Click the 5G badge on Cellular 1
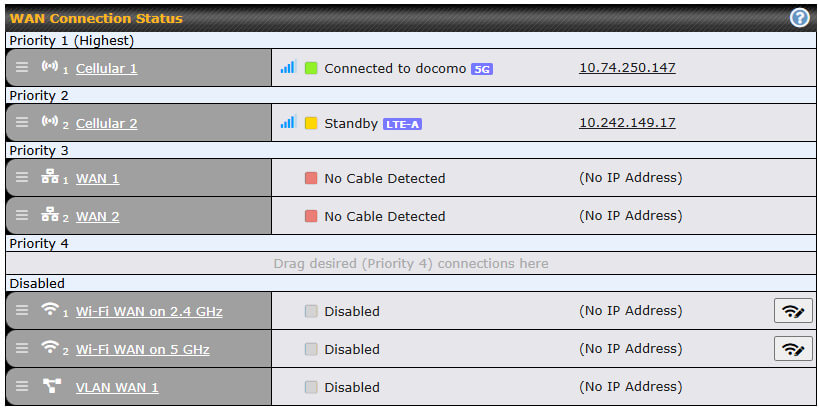The image size is (819, 410). pyautogui.click(x=482, y=69)
